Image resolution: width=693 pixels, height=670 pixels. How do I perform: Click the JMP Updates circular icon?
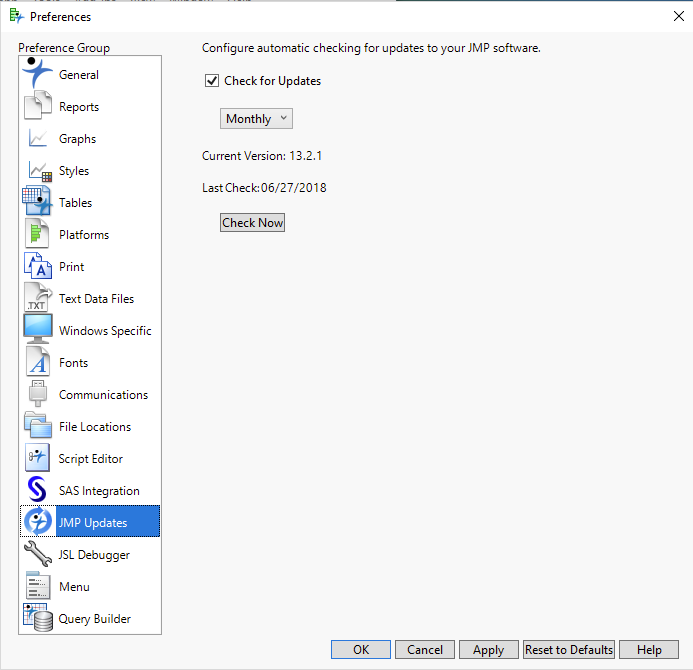click(38, 522)
